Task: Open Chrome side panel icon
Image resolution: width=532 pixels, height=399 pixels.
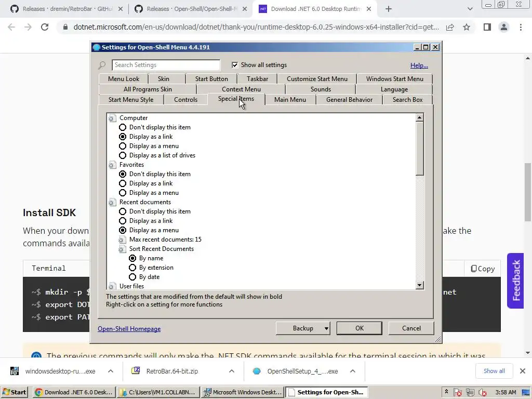Action: pos(487,27)
